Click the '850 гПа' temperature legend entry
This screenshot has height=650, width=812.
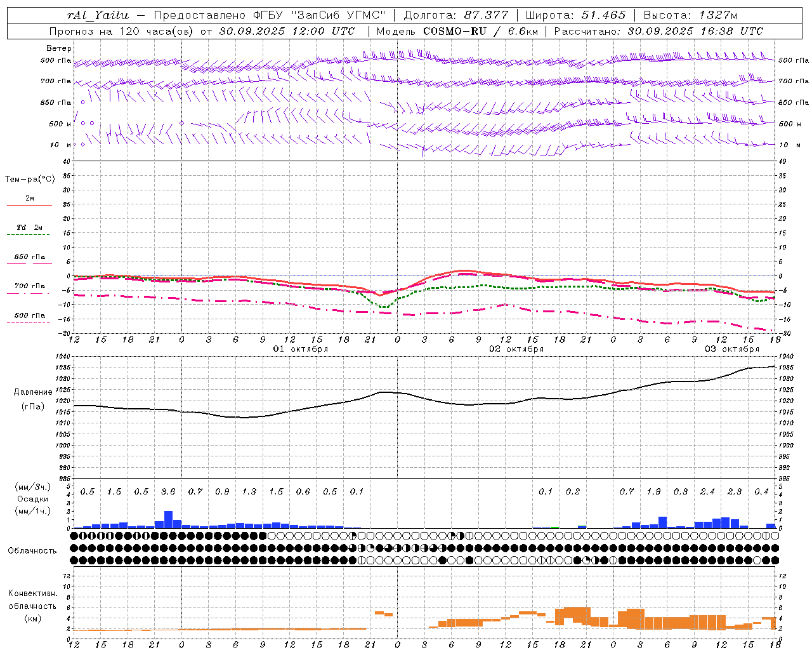pos(30,257)
